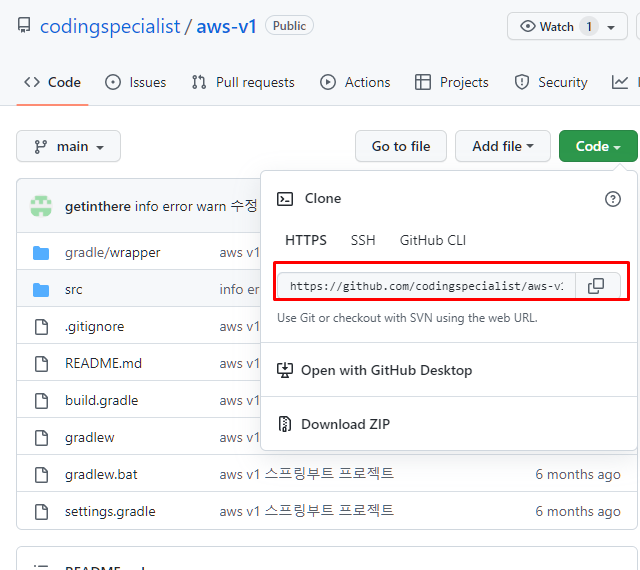Image resolution: width=640 pixels, height=570 pixels.
Task: Select the SSH clone tab
Action: click(363, 240)
